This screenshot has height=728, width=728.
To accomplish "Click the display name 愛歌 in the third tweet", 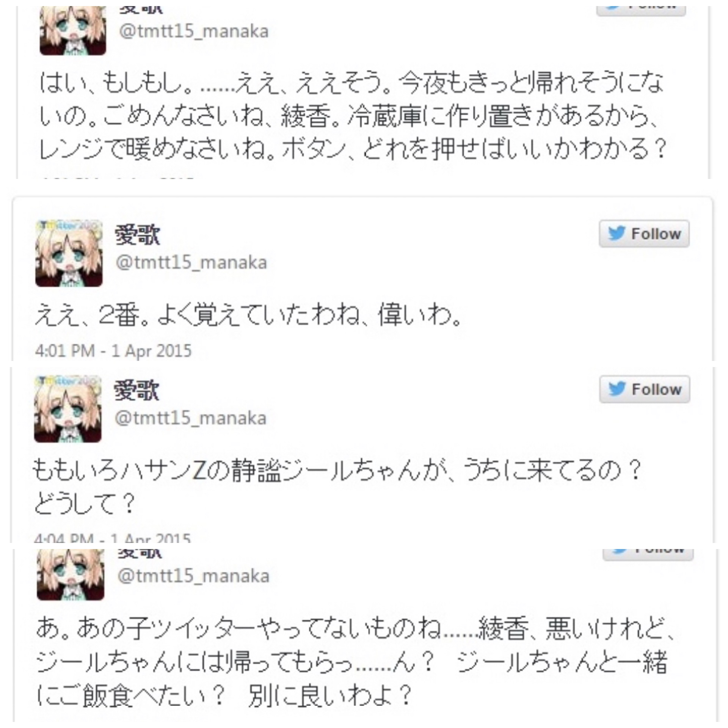I will click(137, 390).
